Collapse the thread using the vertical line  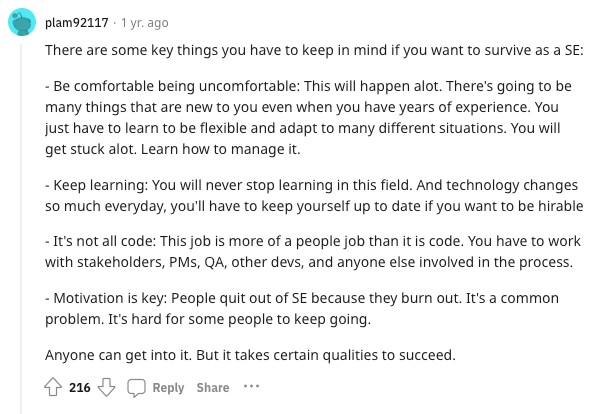[21, 228]
